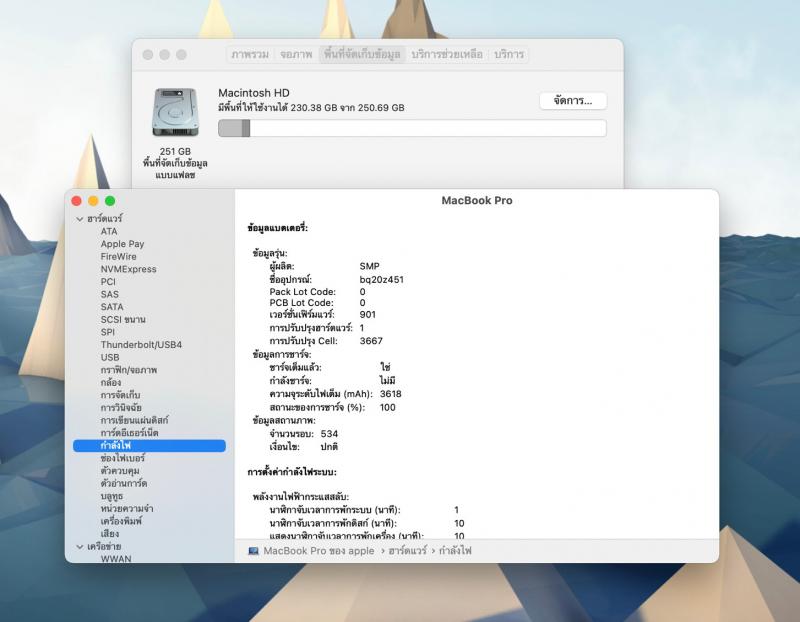This screenshot has width=800, height=622.
Task: Select NVMExpress in sidebar
Action: pos(129,269)
